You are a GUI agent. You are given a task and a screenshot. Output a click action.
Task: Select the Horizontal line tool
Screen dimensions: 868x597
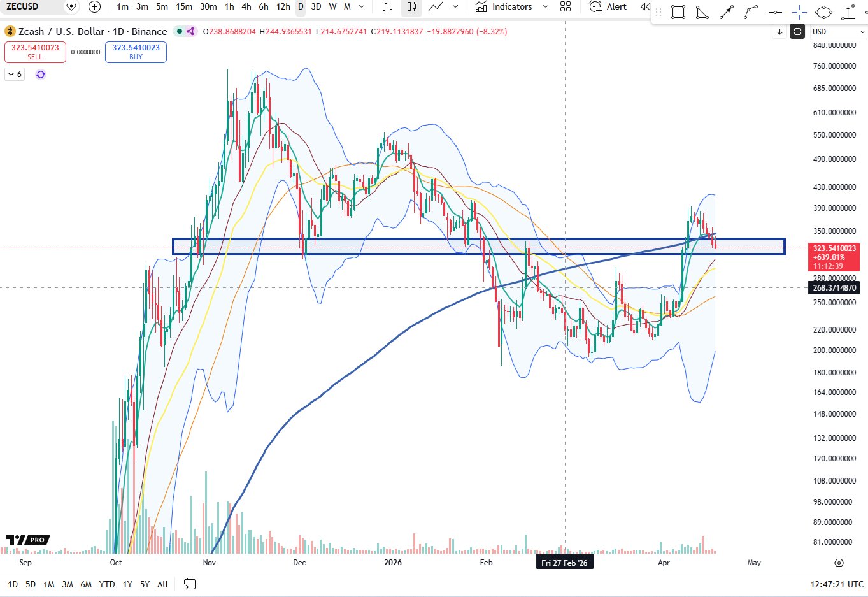click(x=775, y=12)
